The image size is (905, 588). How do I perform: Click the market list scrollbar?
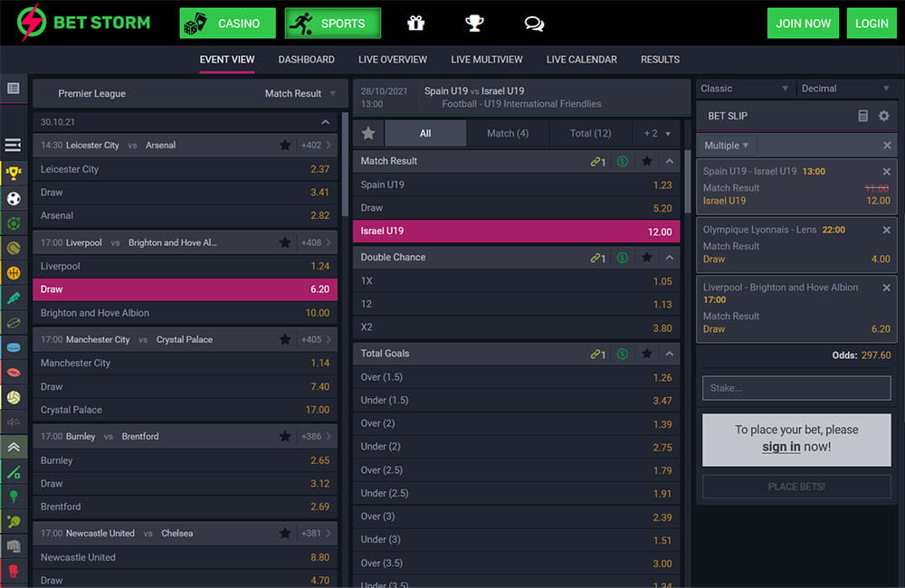click(687, 181)
